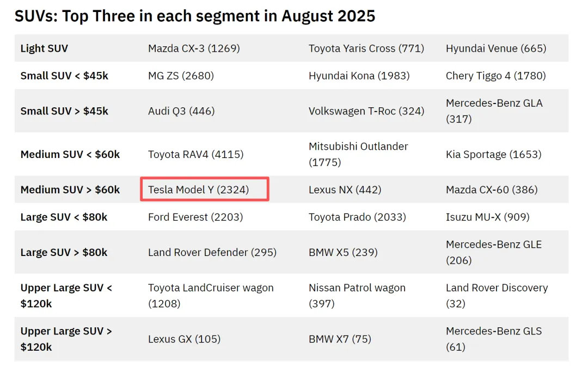Image resolution: width=588 pixels, height=366 pixels.
Task: Select the Hyundai Venue (665) cell
Action: (496, 48)
